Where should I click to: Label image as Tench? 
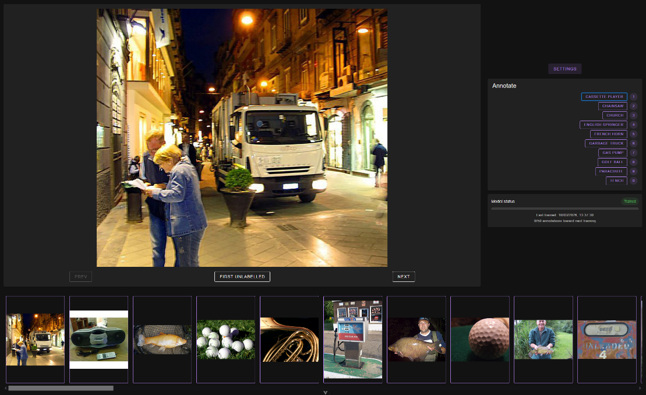(616, 180)
